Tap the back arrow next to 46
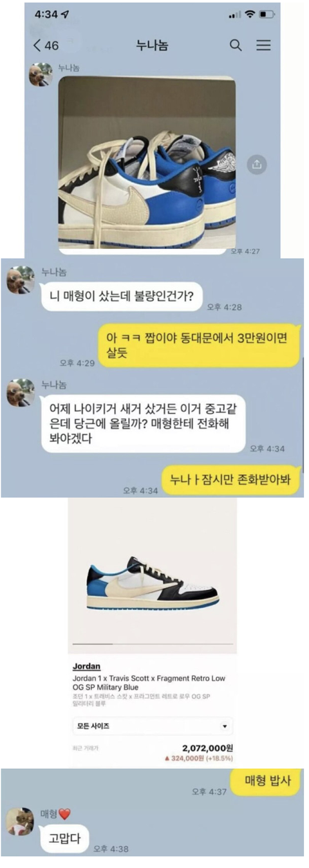Viewport: 309px width, 868px height. tap(37, 45)
